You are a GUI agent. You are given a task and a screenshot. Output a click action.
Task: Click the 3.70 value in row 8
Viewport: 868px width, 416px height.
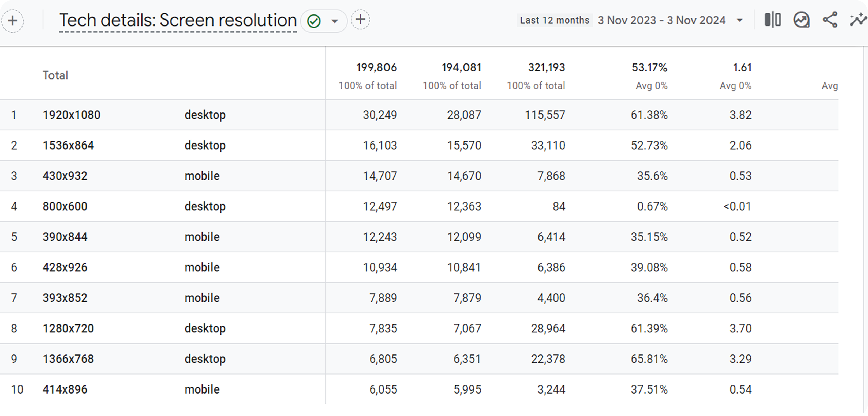point(740,328)
